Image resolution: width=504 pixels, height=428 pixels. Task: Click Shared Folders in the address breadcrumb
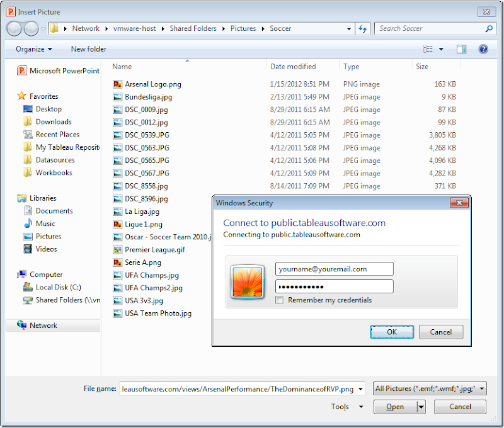(x=193, y=28)
